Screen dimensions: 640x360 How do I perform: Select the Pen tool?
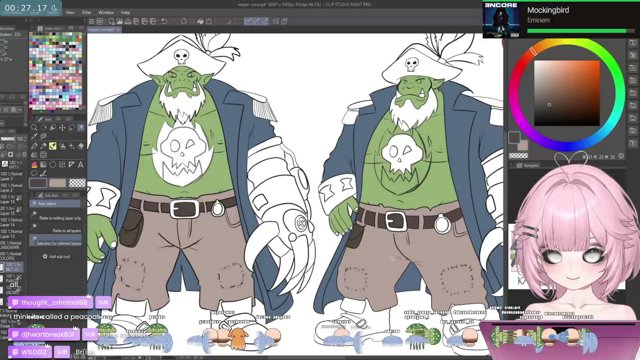[34, 146]
